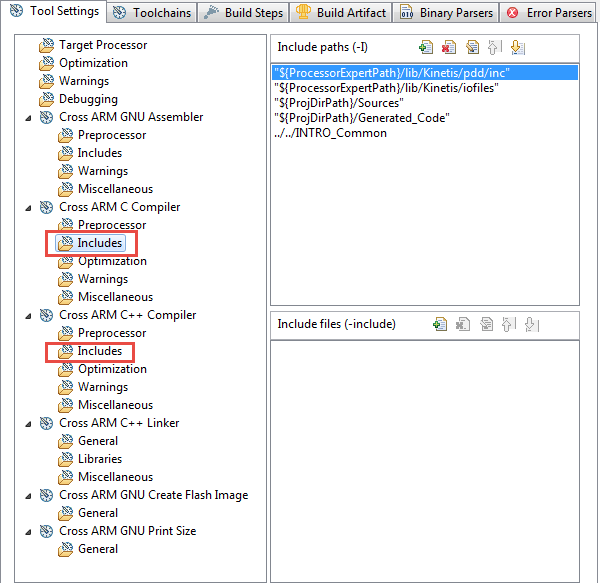Screen dimensions: 600x583
Task: Click the Error Parsers red X icon
Action: tap(512, 13)
